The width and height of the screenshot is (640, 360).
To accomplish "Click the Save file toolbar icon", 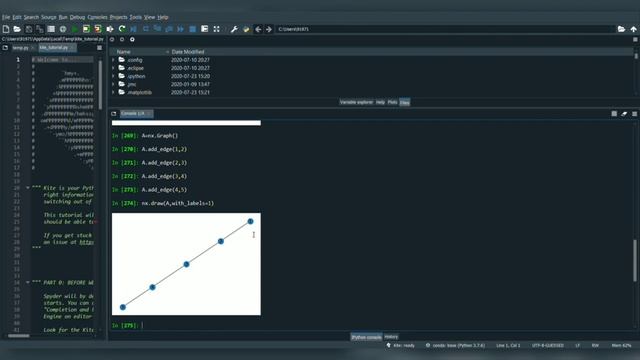I will pyautogui.click(x=29, y=29).
